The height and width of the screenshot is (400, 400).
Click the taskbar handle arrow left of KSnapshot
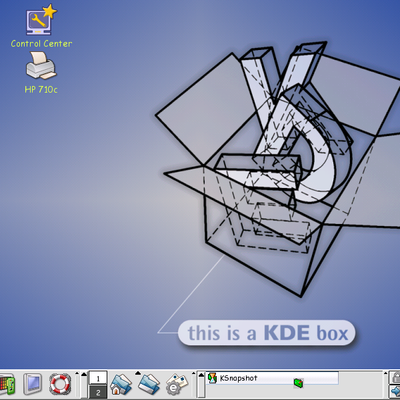pos(201,375)
